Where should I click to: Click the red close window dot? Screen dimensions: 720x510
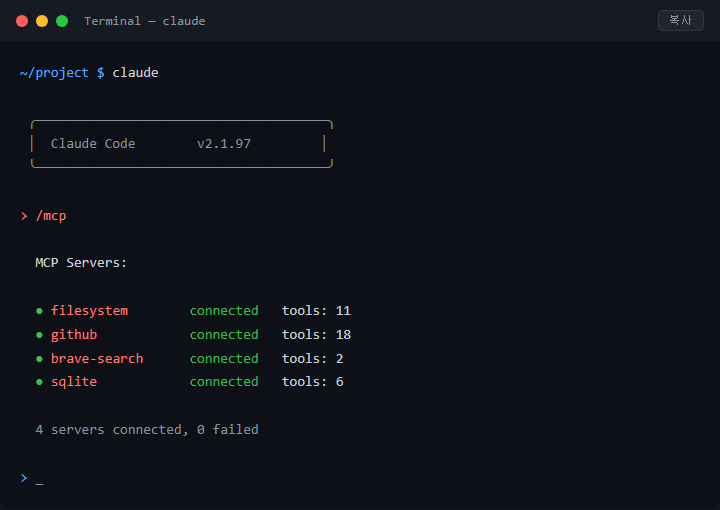click(22, 21)
